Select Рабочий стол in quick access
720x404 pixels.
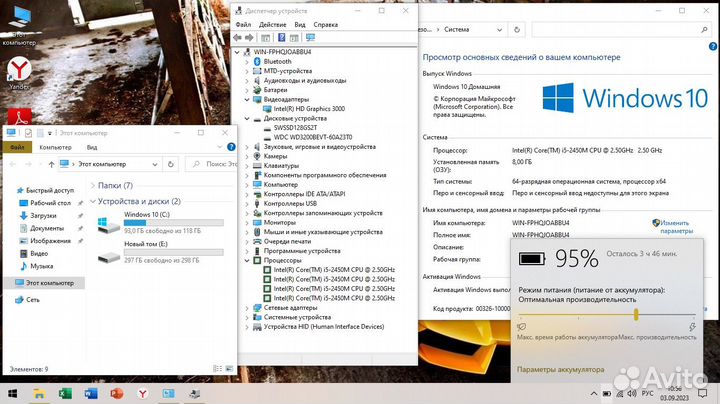[50, 203]
